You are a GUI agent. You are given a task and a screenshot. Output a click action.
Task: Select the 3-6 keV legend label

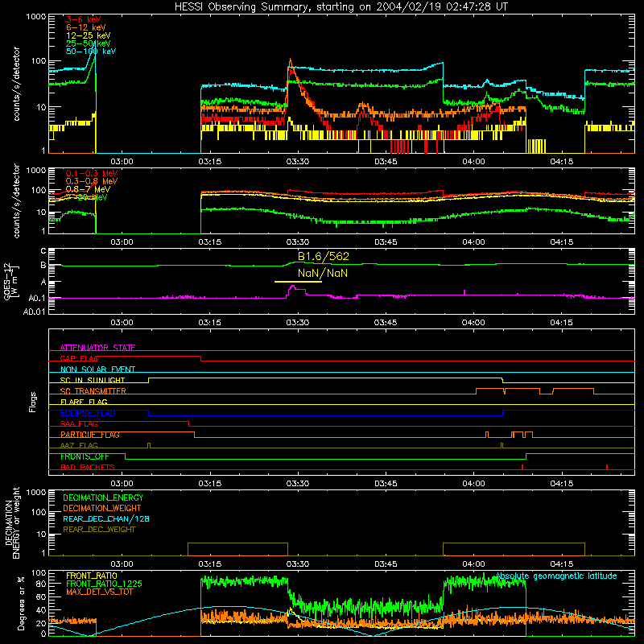[x=84, y=19]
